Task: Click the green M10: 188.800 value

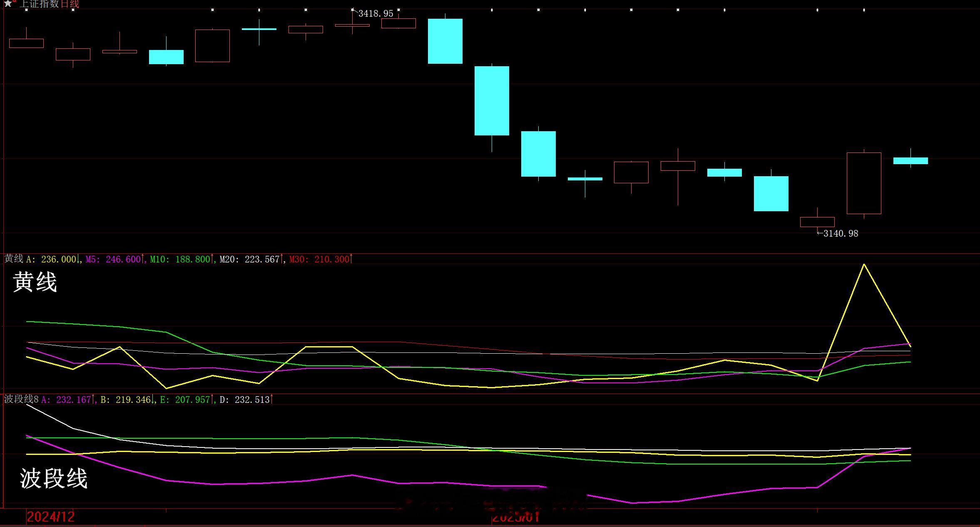Action: pyautogui.click(x=181, y=259)
